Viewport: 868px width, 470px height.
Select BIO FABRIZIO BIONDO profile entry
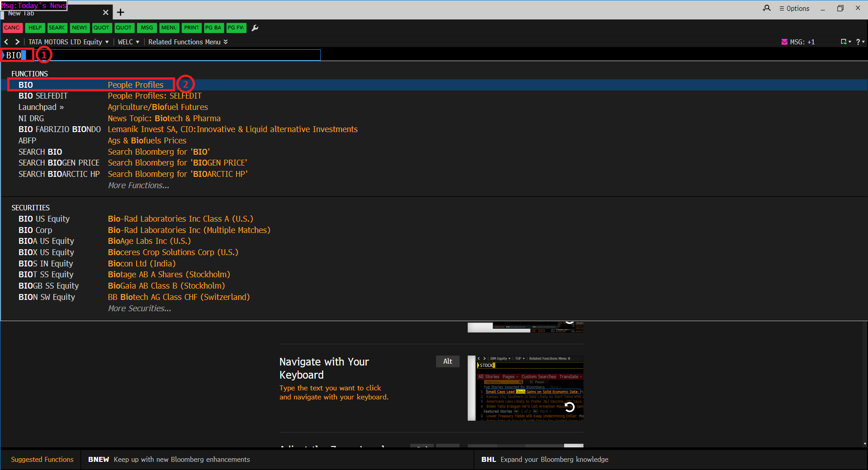click(x=434, y=129)
